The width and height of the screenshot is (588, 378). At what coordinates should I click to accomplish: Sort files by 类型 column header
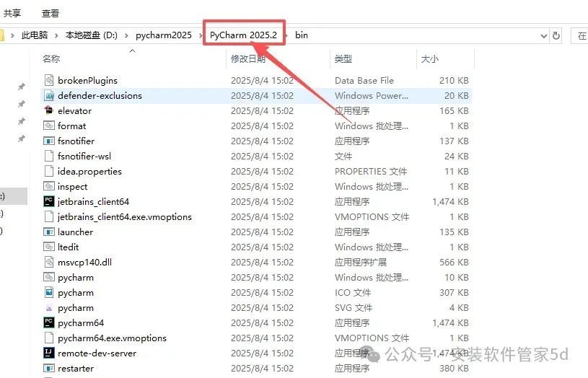343,59
